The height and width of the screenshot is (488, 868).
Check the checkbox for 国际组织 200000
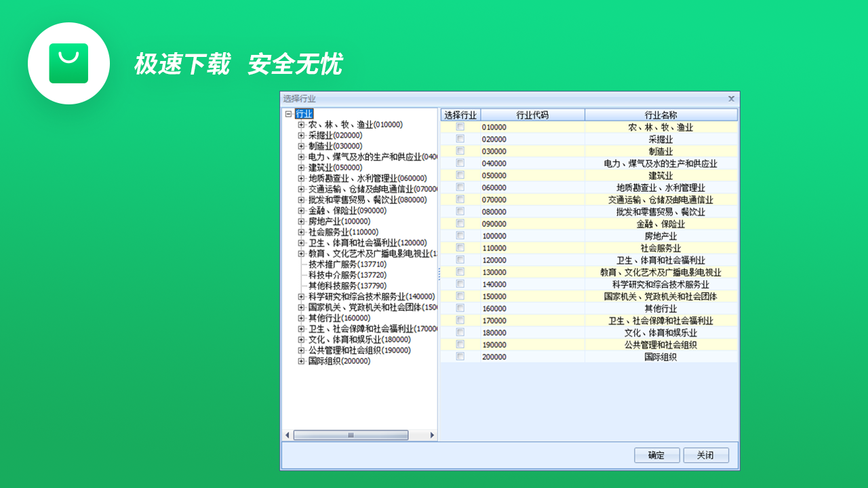[x=459, y=357]
